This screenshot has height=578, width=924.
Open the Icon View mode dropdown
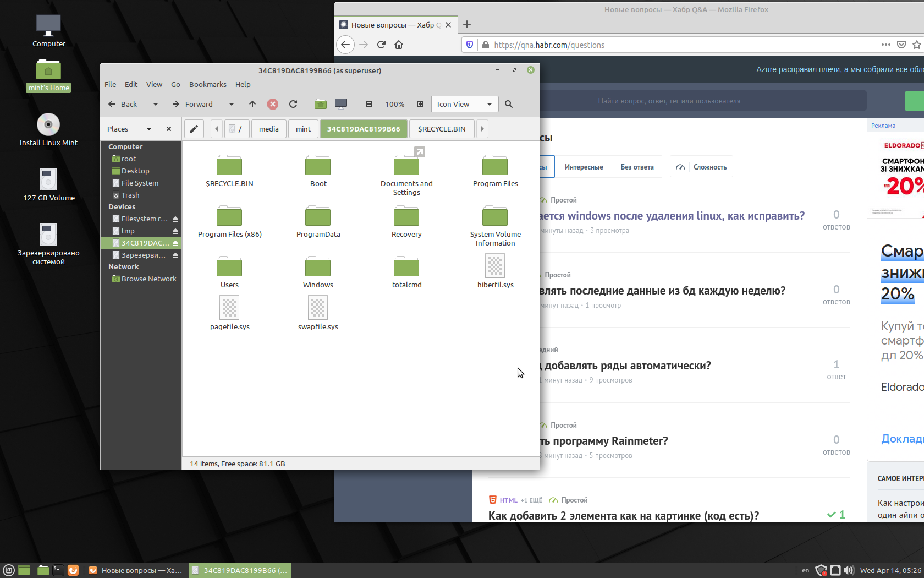point(465,104)
